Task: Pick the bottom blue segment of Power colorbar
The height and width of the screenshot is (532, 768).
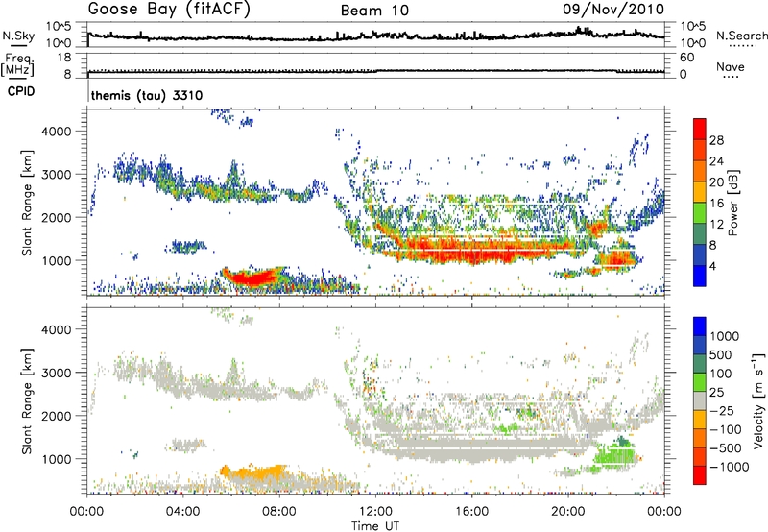Action: coord(700,277)
